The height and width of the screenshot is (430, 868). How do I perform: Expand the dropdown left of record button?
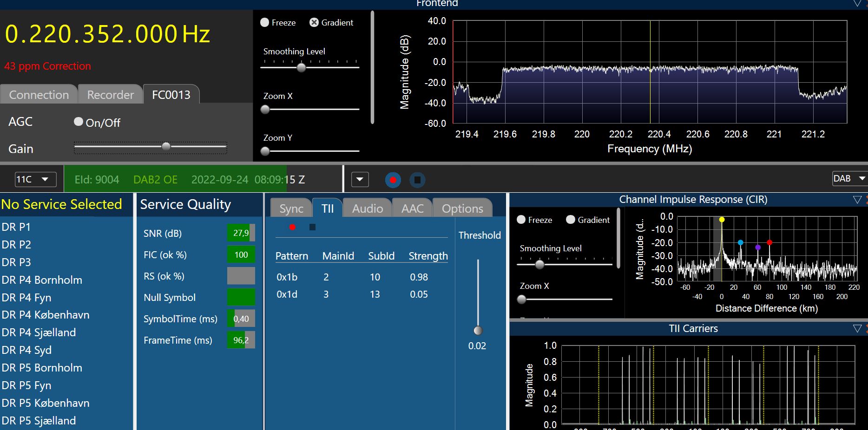click(x=360, y=180)
